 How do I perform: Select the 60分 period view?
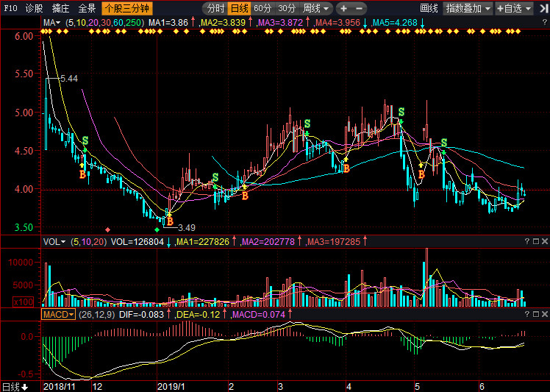(x=262, y=9)
